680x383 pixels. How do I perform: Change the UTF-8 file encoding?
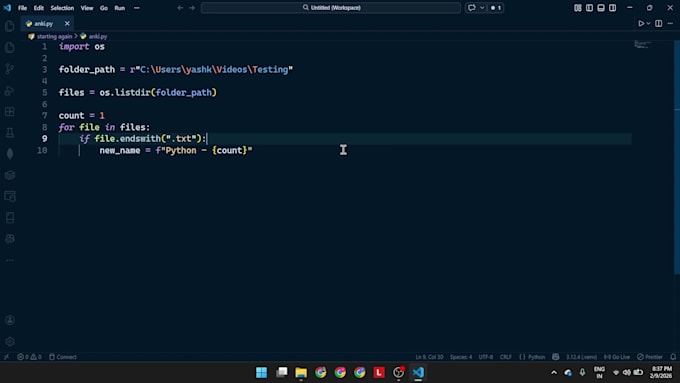pyautogui.click(x=486, y=357)
